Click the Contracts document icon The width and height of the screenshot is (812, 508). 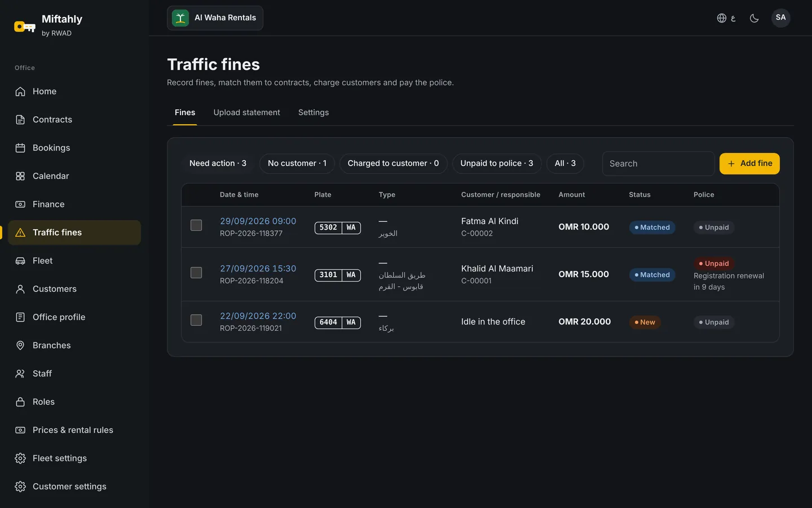click(x=20, y=120)
